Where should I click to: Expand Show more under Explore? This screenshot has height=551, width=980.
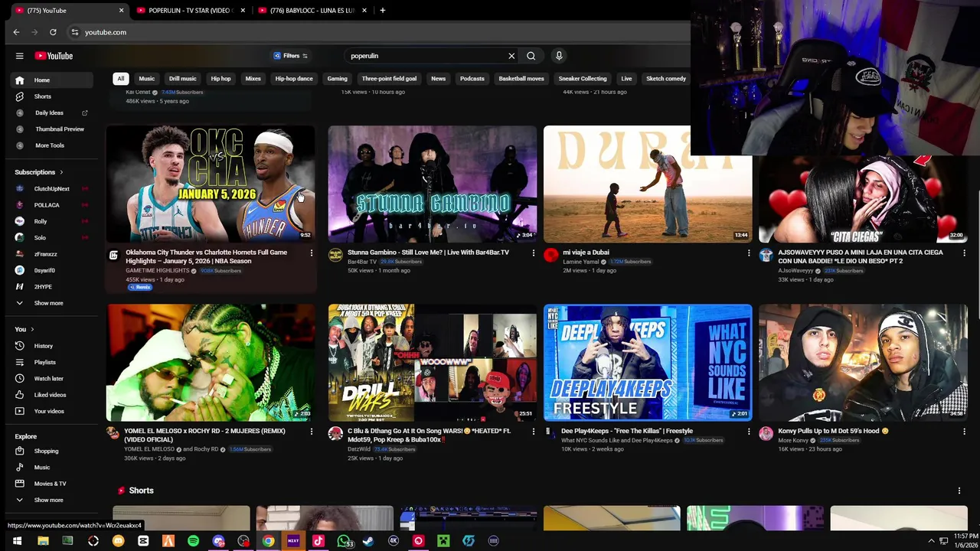tap(48, 500)
